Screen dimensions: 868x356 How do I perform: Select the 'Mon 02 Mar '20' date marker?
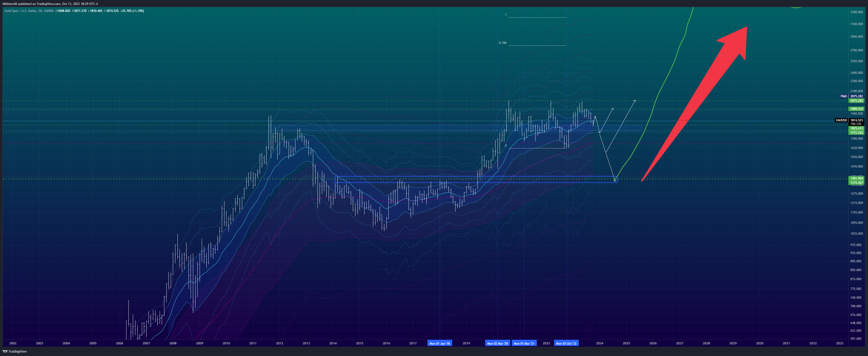(497, 343)
